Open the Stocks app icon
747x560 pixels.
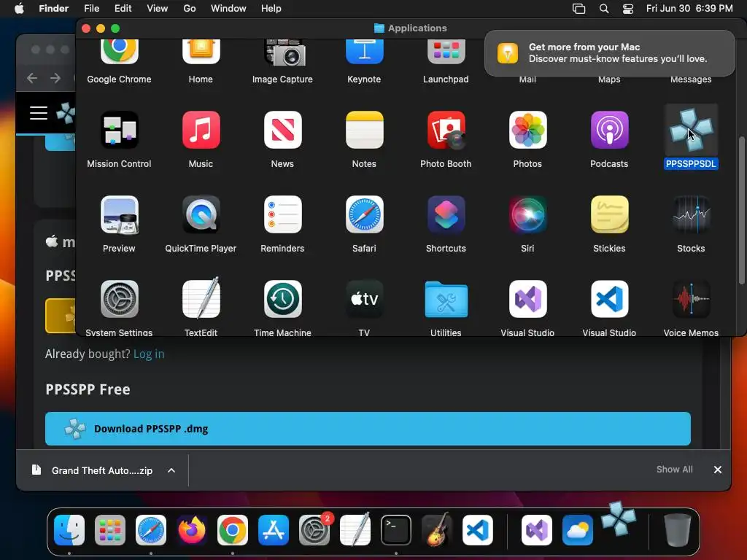point(691,215)
